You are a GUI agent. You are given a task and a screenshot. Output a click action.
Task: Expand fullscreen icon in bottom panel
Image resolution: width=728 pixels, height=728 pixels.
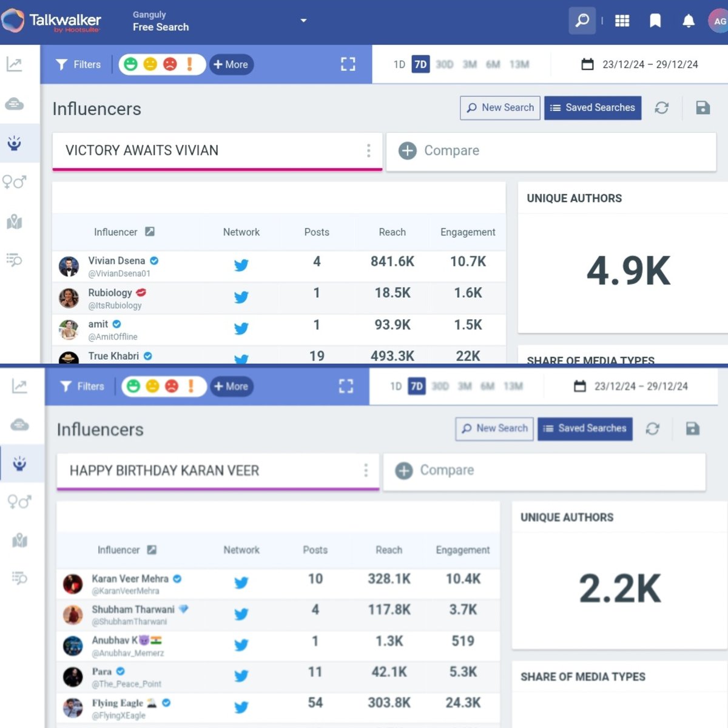tap(346, 386)
